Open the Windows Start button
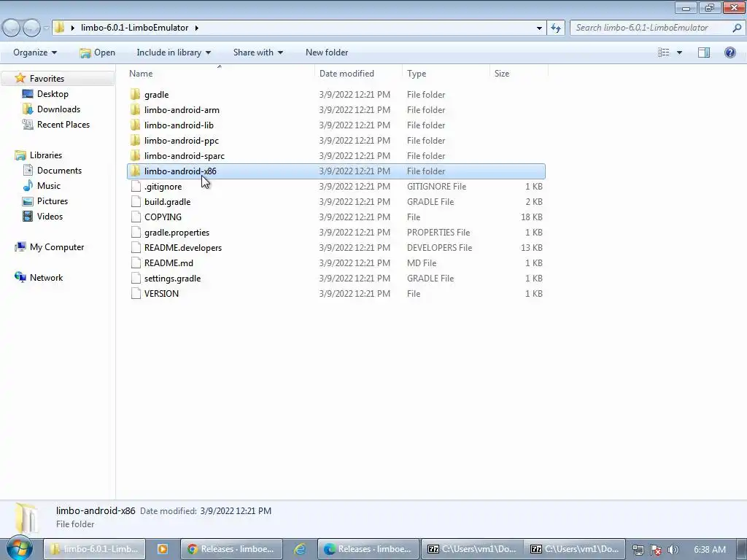This screenshot has width=747, height=560. pyautogui.click(x=20, y=548)
